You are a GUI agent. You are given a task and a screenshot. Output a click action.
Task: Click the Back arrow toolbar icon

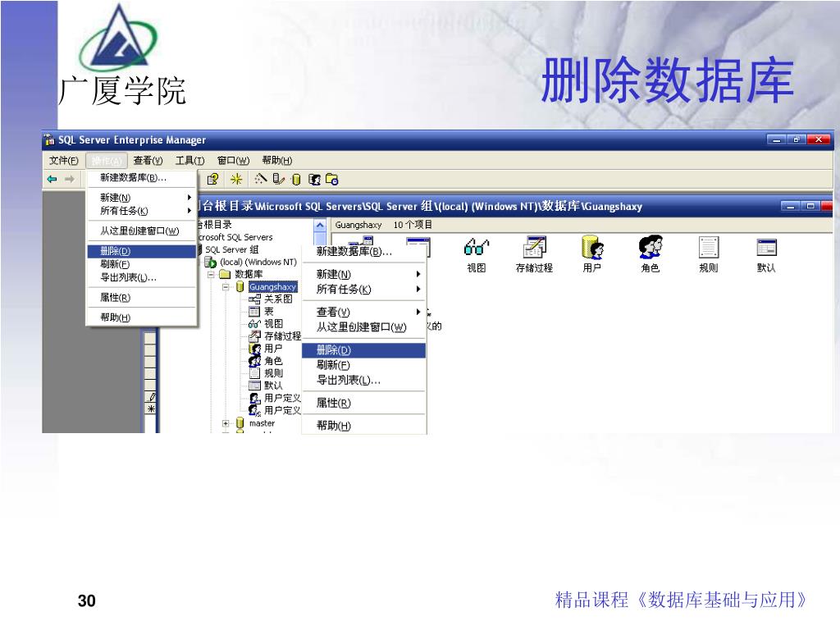pyautogui.click(x=52, y=179)
